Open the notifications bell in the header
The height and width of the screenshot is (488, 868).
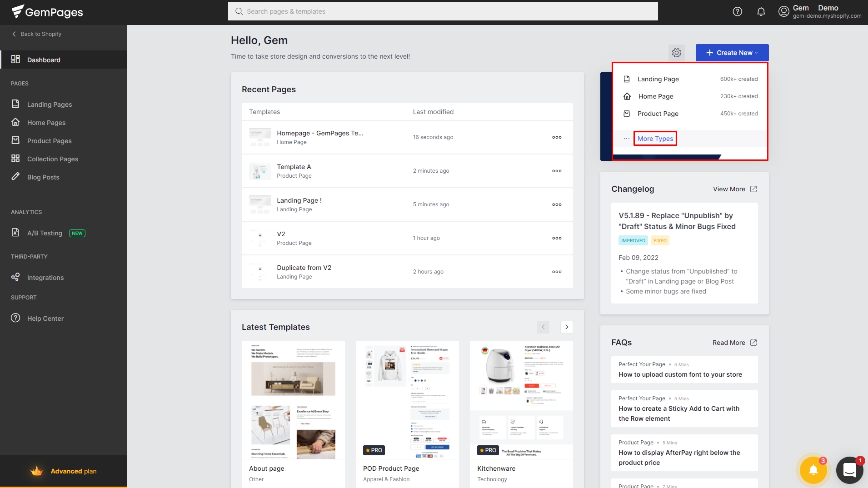761,12
